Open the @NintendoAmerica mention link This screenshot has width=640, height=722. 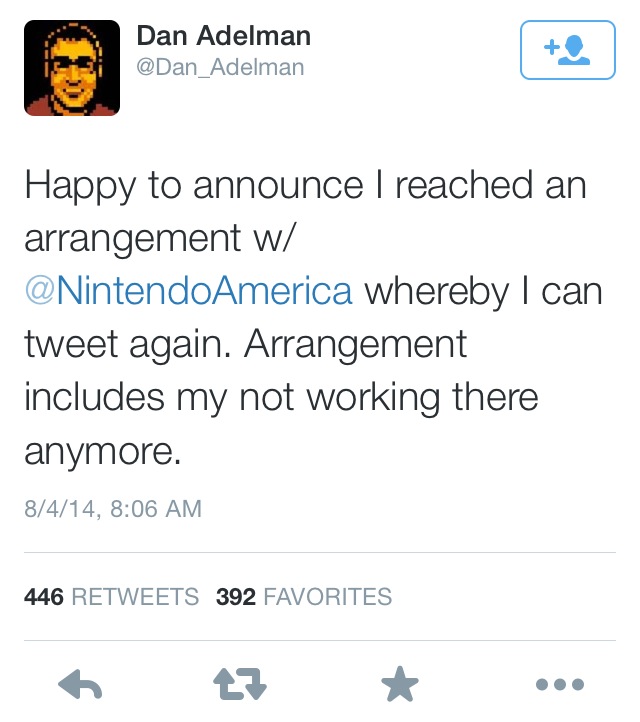(188, 290)
